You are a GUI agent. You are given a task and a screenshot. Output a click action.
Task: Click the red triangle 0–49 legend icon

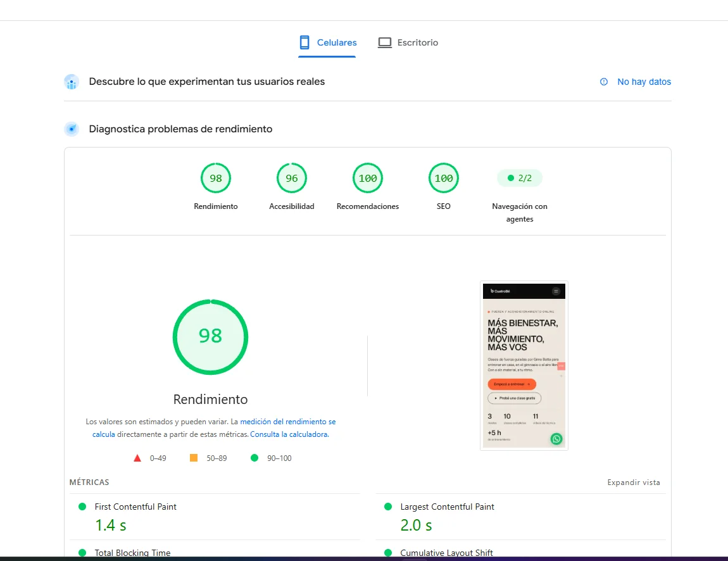(137, 458)
